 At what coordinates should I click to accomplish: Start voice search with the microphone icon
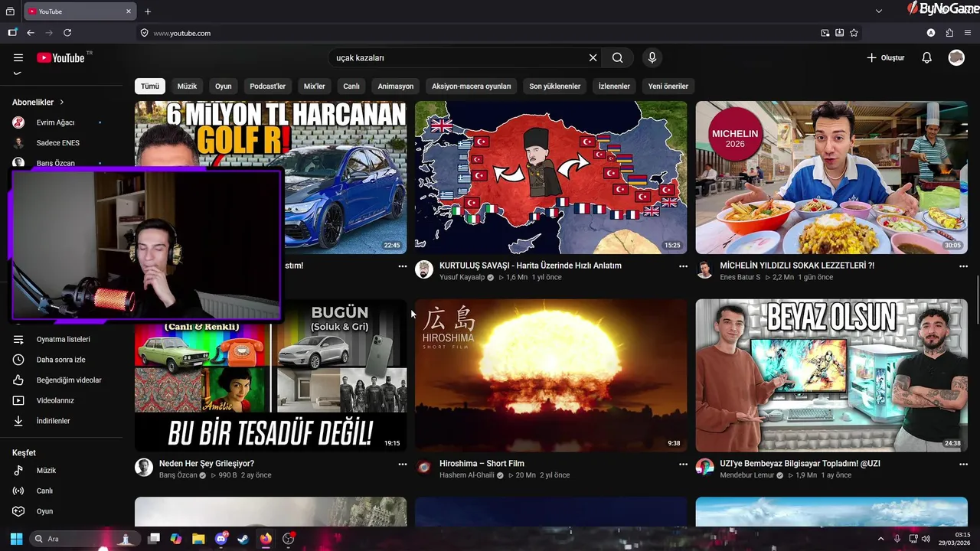652,57
